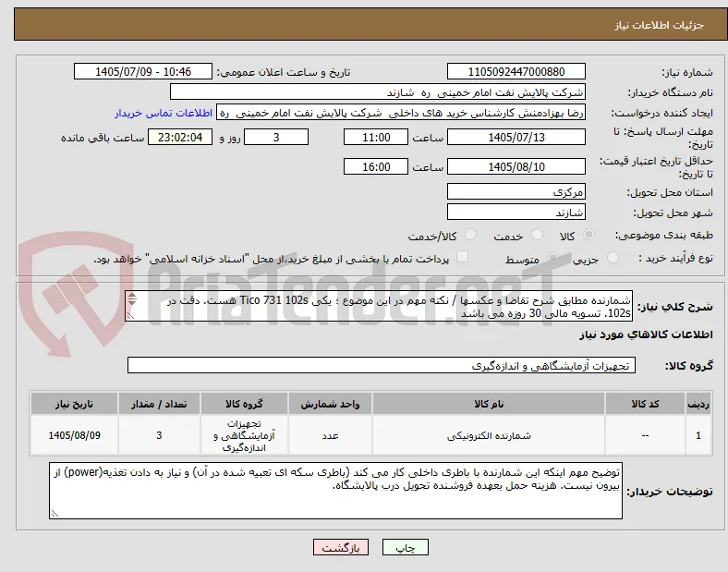The width and height of the screenshot is (728, 572).
Task: Click the تاریخ نیاز column header
Action: click(74, 404)
